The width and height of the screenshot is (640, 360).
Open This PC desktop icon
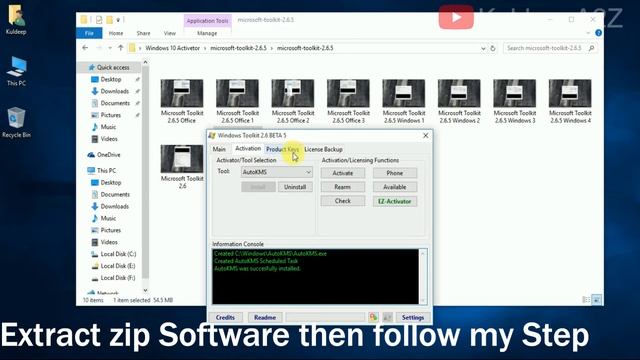[16, 71]
